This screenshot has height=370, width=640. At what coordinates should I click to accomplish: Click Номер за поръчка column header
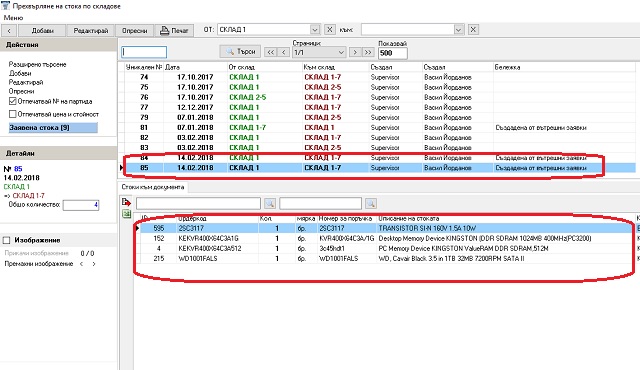(x=346, y=219)
